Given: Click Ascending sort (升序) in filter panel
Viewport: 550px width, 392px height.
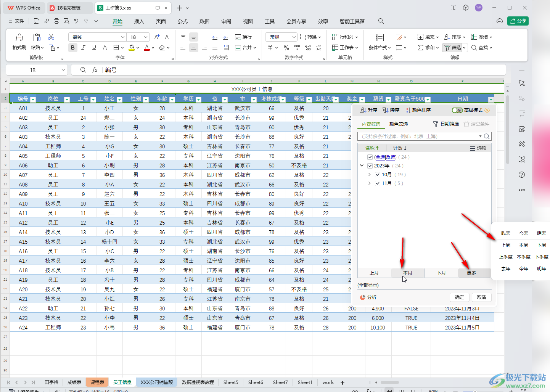Looking at the screenshot, I should [369, 110].
